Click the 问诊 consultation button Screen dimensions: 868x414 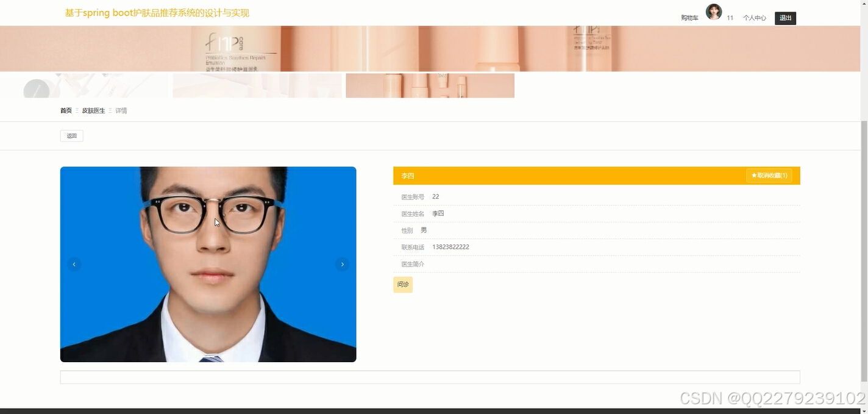tap(402, 284)
